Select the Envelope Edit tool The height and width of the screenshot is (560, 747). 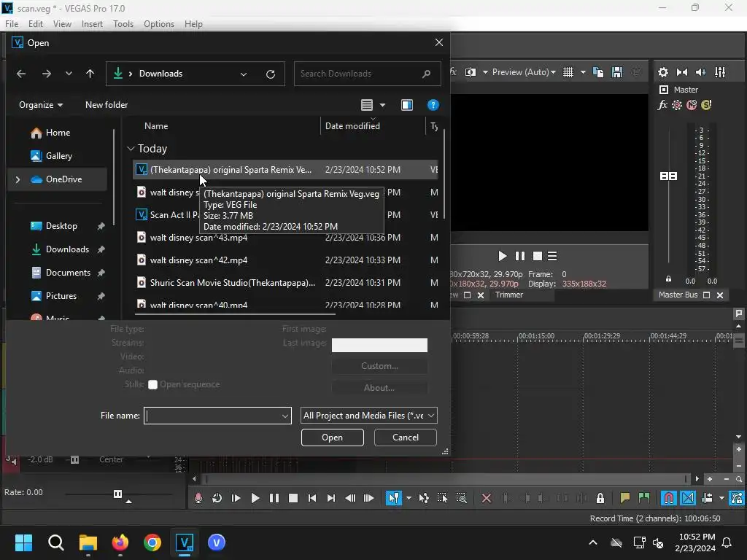424,498
